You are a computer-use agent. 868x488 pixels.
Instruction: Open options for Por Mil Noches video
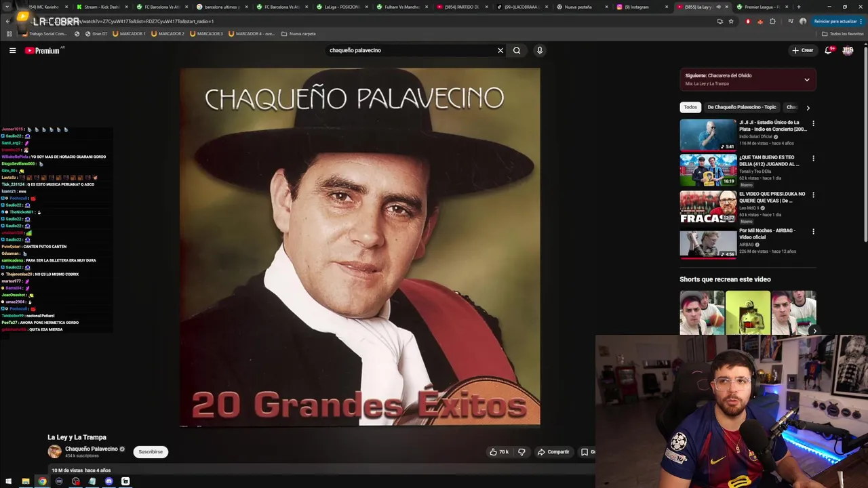tap(813, 232)
